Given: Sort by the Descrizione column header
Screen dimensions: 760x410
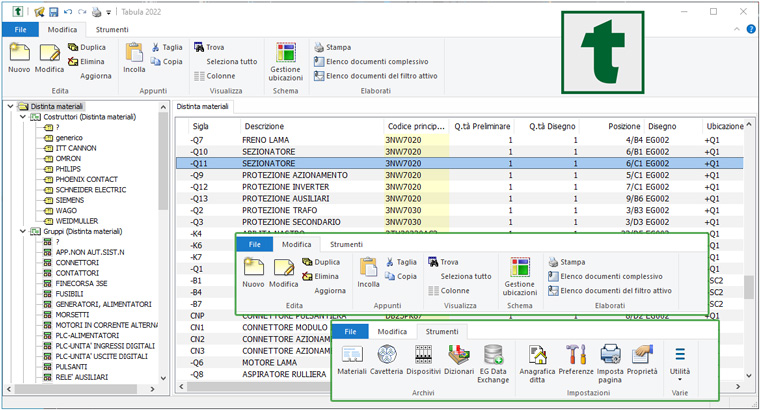Looking at the screenshot, I should [x=263, y=127].
